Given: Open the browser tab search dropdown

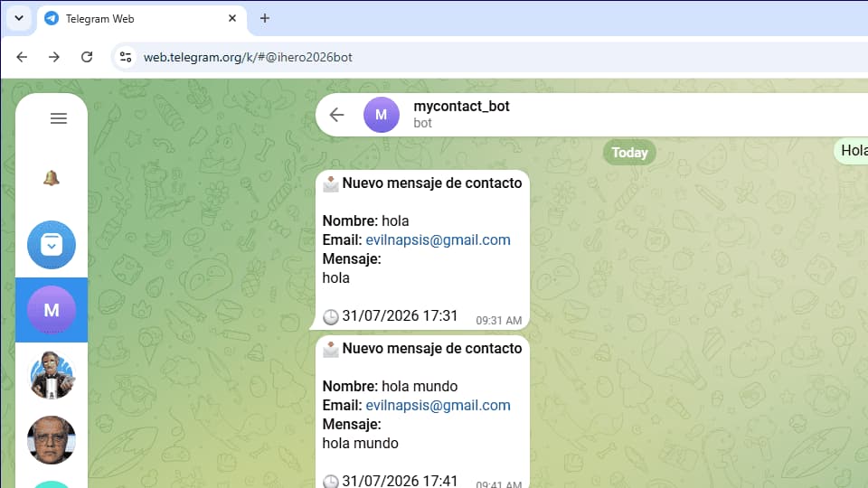Looking at the screenshot, I should [19, 18].
